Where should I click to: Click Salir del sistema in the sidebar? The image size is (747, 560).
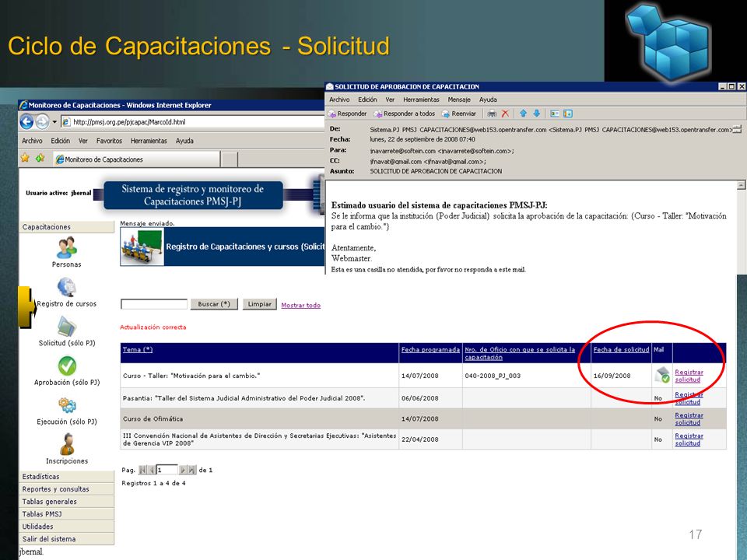tap(67, 538)
